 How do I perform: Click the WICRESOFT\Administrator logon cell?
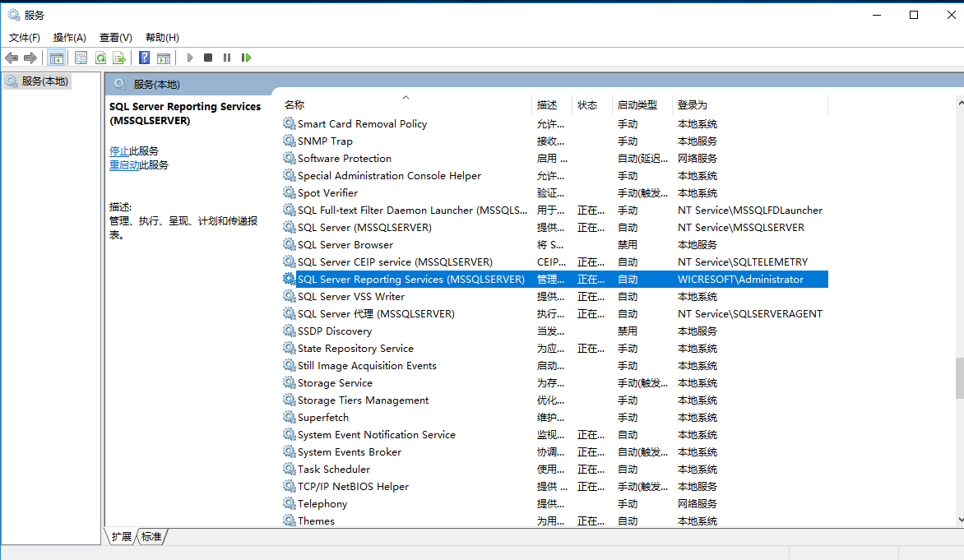tap(740, 279)
